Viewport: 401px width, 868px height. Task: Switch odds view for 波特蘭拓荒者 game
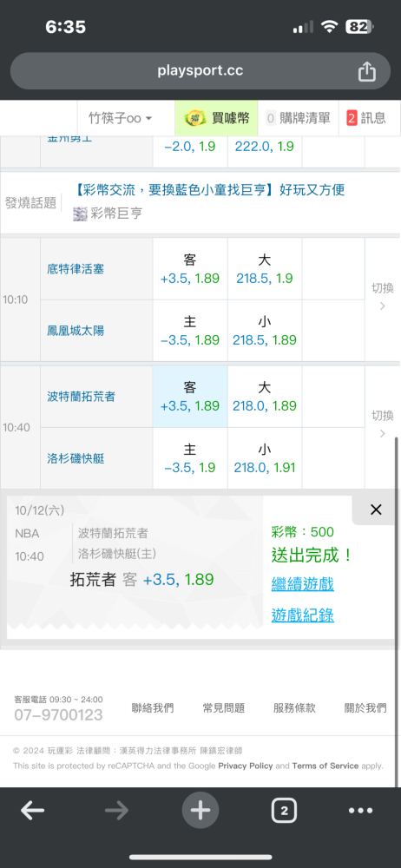tap(382, 424)
